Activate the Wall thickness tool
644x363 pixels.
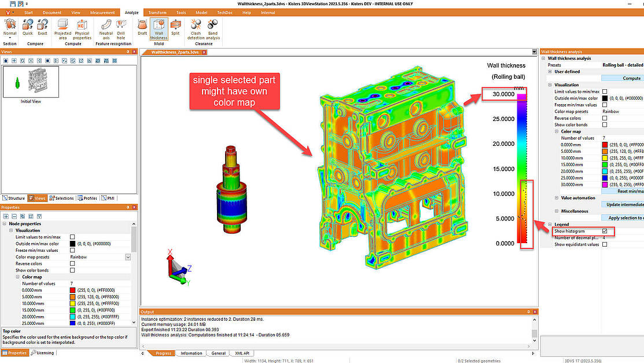tap(159, 29)
